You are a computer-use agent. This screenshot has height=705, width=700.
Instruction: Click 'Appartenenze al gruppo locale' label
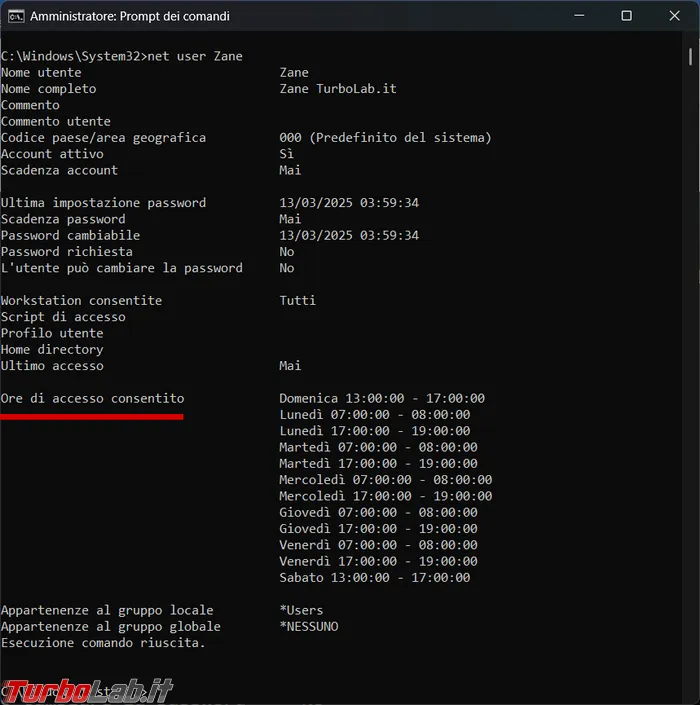(x=107, y=610)
